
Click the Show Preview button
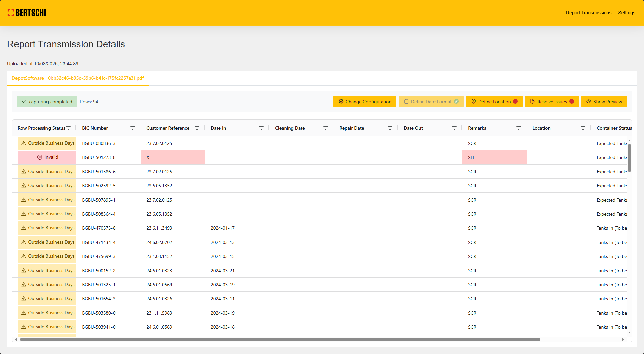(x=604, y=102)
